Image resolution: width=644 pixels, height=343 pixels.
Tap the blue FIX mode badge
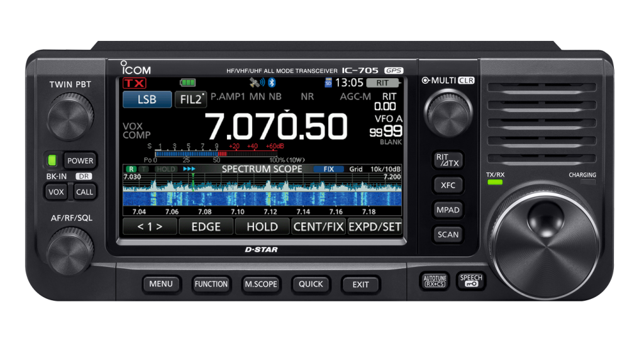[x=328, y=169]
